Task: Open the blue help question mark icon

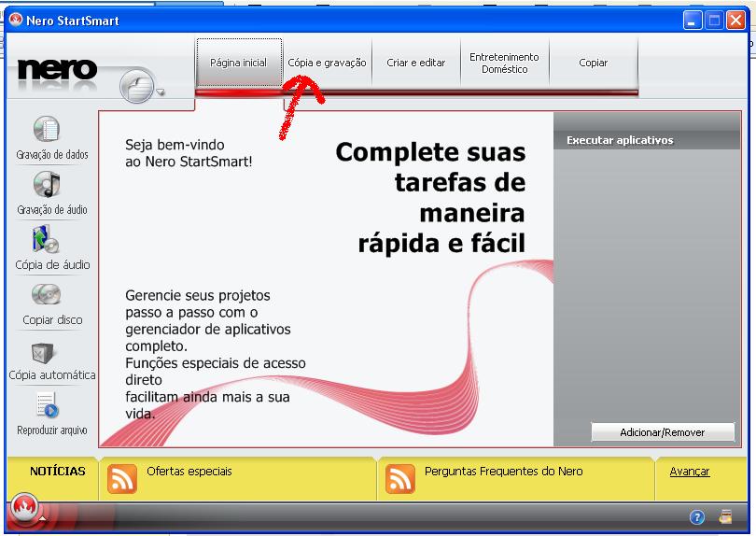Action: point(696,517)
